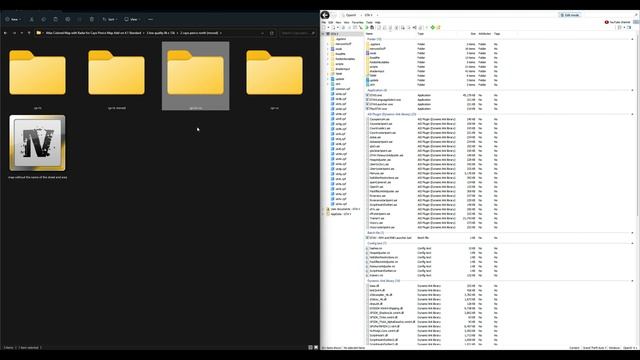Open the YouTube channel link in OpenIV

point(617,22)
